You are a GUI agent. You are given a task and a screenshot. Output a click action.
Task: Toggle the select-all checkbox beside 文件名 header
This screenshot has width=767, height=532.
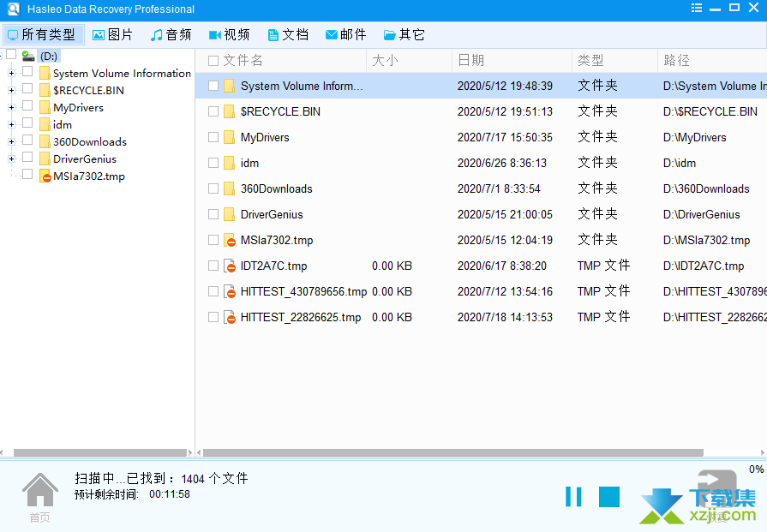coord(213,61)
